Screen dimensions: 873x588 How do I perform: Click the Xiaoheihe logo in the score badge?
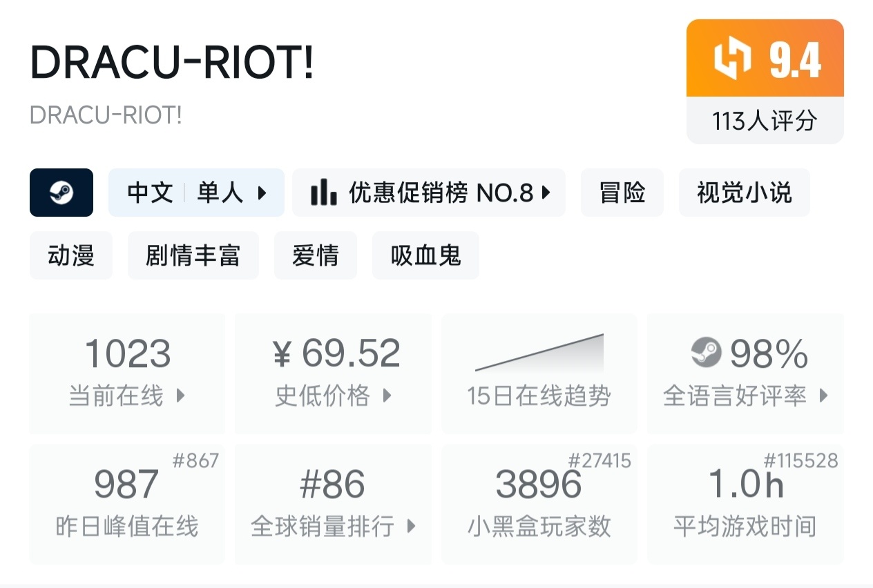click(x=731, y=59)
